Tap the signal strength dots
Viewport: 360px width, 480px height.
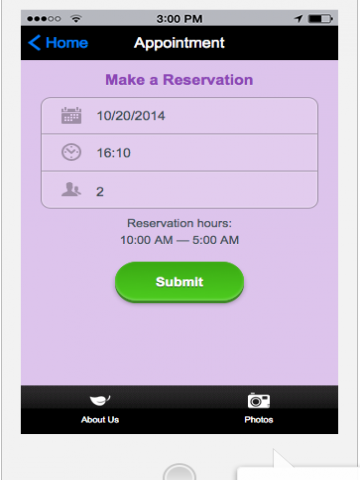click(x=44, y=19)
